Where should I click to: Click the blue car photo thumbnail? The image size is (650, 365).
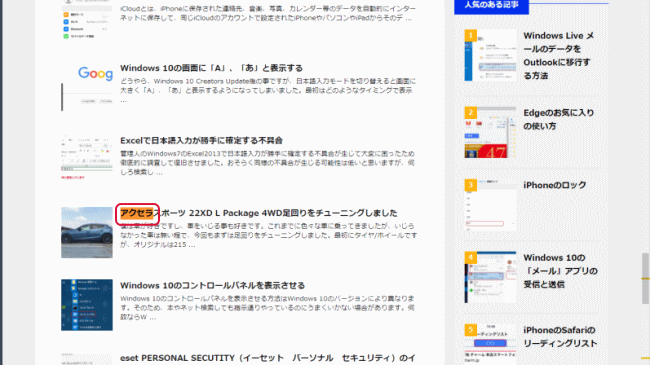point(87,233)
